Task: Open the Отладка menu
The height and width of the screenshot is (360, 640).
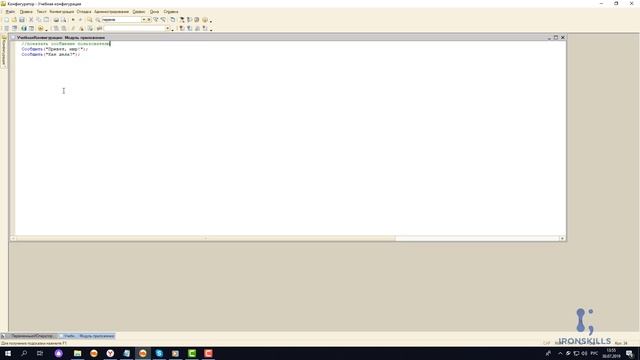Action: [x=84, y=12]
